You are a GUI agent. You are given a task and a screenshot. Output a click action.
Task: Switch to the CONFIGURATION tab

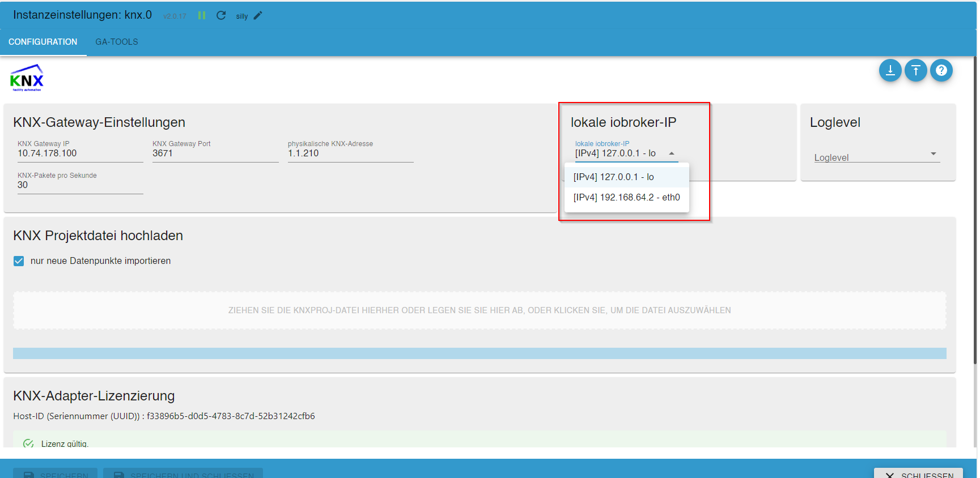coord(43,42)
